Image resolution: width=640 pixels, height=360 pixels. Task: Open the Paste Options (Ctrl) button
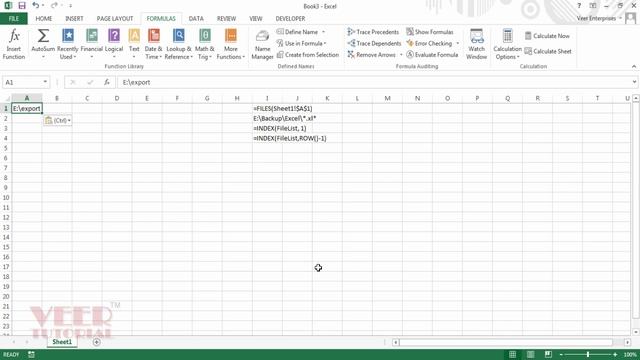(x=58, y=120)
